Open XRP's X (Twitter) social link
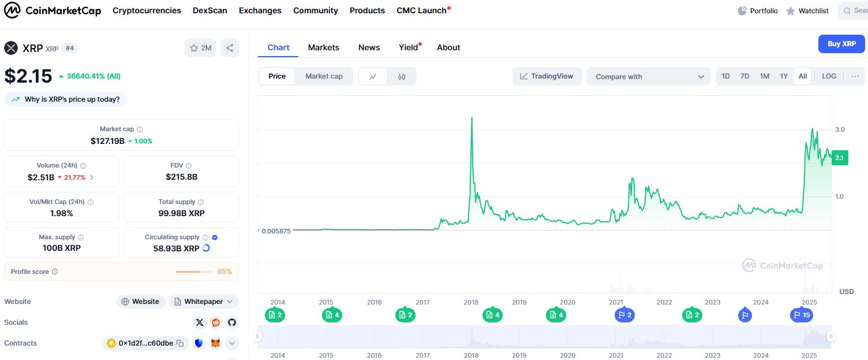The width and height of the screenshot is (868, 360). pos(200,322)
